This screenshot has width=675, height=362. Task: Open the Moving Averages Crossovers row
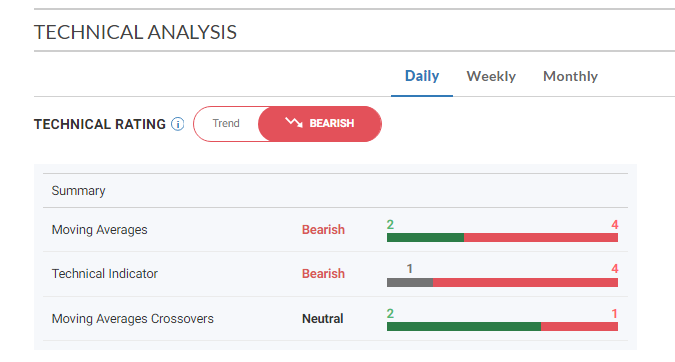[x=335, y=319]
